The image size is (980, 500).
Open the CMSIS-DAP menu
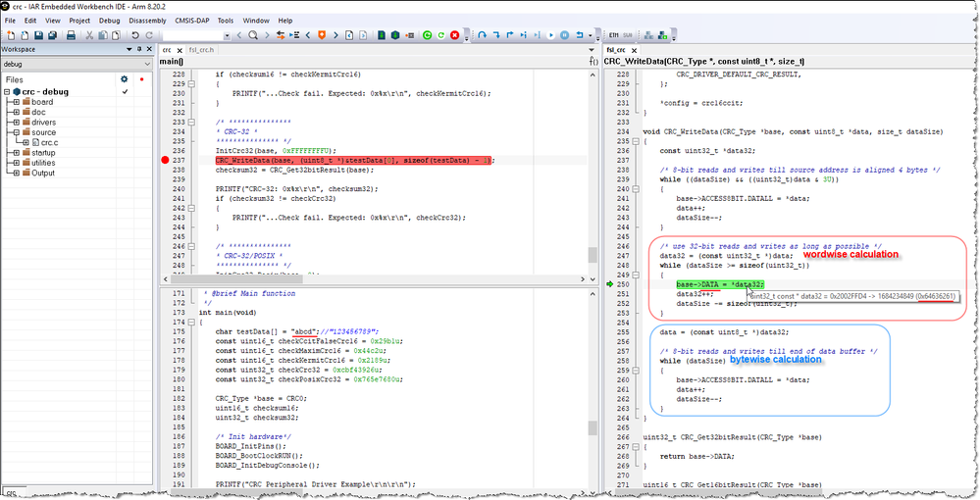pyautogui.click(x=192, y=21)
